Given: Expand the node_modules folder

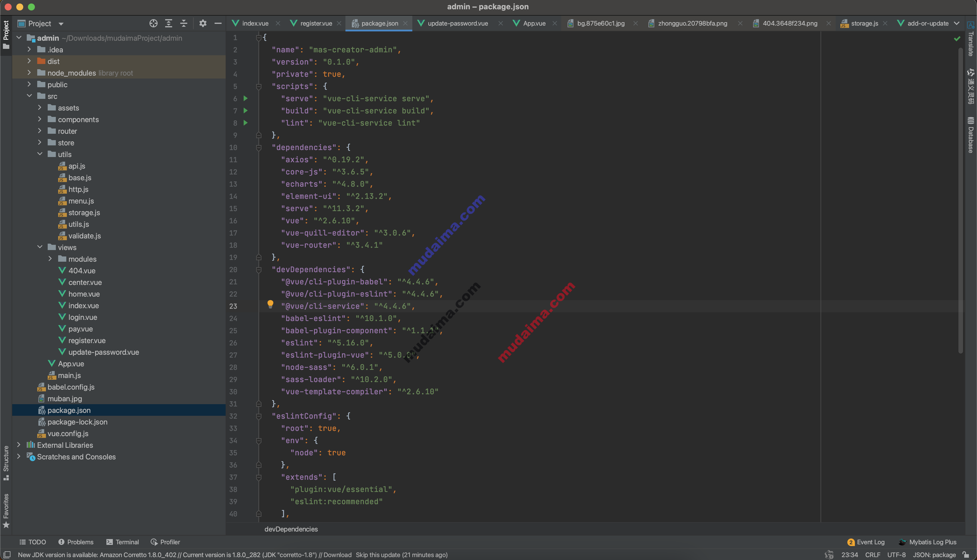Looking at the screenshot, I should click(x=29, y=73).
